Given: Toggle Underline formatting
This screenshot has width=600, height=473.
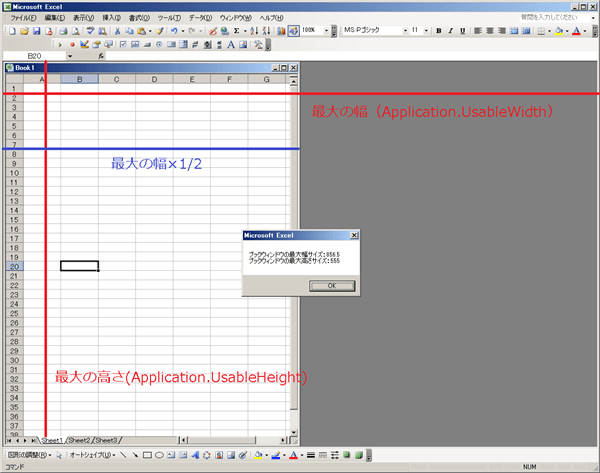Looking at the screenshot, I should tap(463, 31).
